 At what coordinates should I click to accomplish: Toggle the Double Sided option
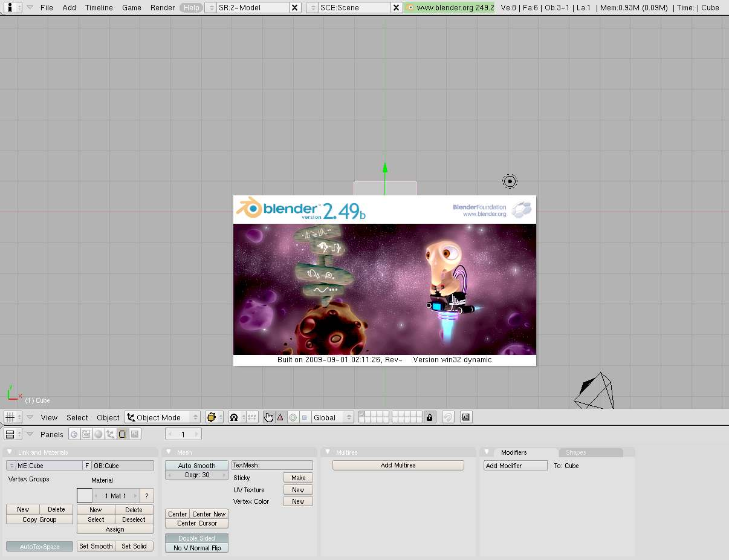click(x=196, y=538)
